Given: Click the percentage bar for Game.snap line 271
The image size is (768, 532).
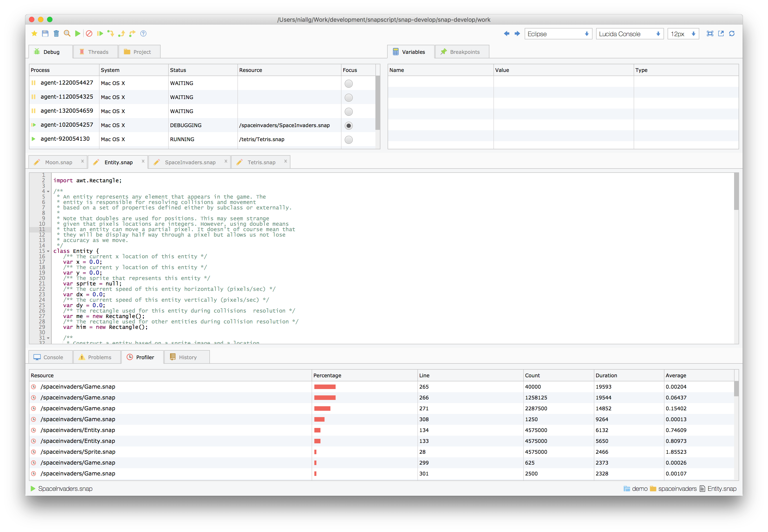Looking at the screenshot, I should click(322, 408).
